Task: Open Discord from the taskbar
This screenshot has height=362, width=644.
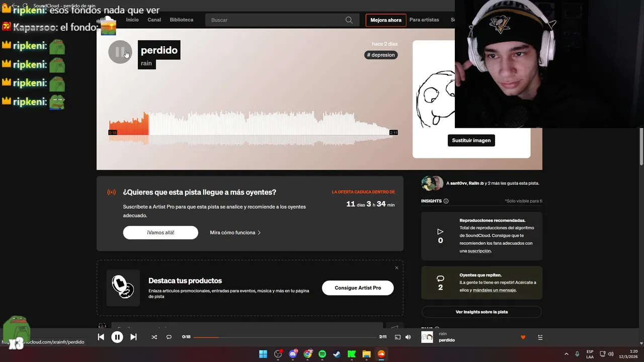Action: click(293, 354)
